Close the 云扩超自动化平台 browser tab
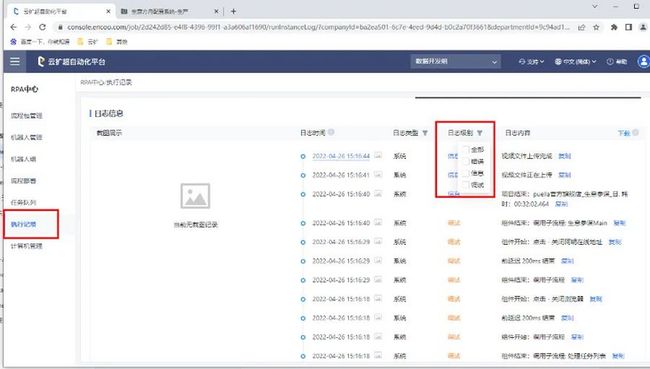Image resolution: width=650 pixels, height=369 pixels. click(108, 12)
